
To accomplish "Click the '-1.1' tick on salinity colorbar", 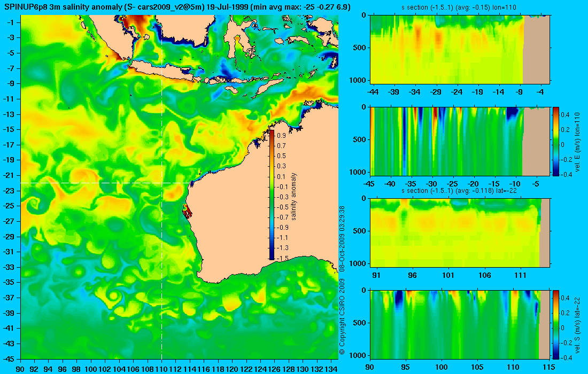I will [282, 238].
